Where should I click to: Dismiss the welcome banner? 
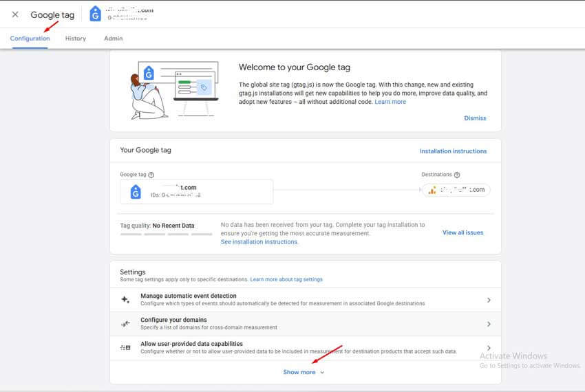click(475, 118)
